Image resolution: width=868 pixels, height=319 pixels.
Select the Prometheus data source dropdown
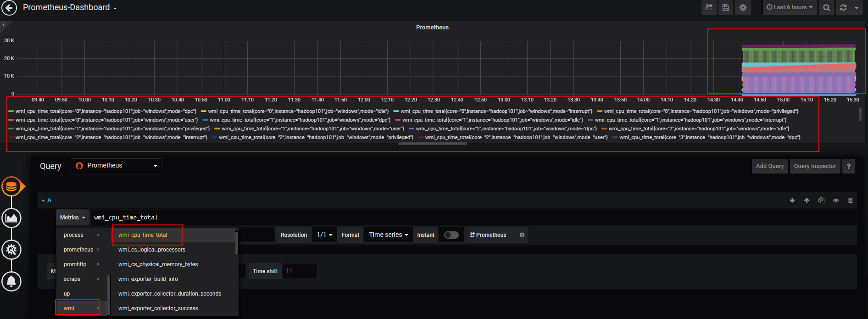pos(117,166)
